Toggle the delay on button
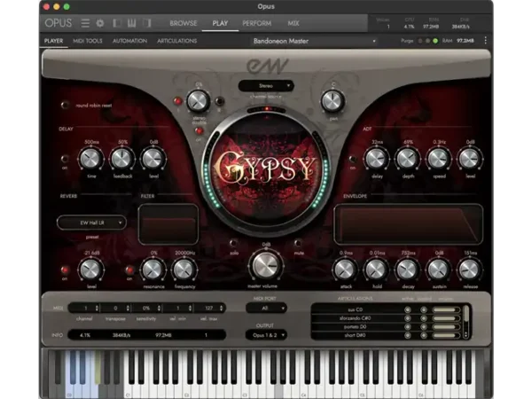This screenshot has height=399, width=532. [x=65, y=159]
